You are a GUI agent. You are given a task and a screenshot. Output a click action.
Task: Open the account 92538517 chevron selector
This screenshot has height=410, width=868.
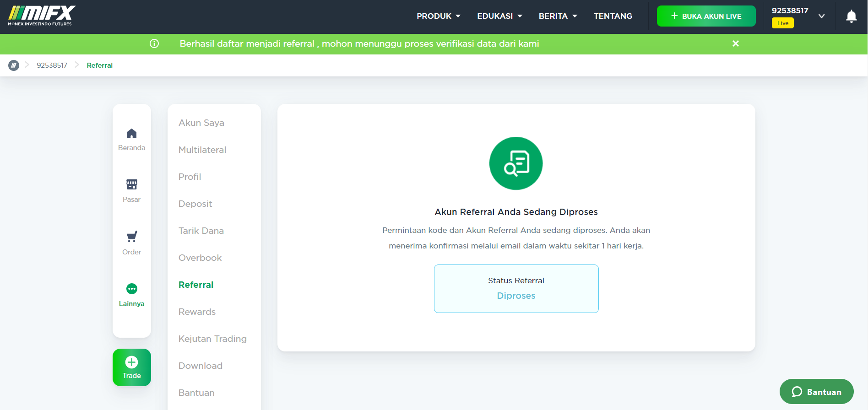point(821,16)
